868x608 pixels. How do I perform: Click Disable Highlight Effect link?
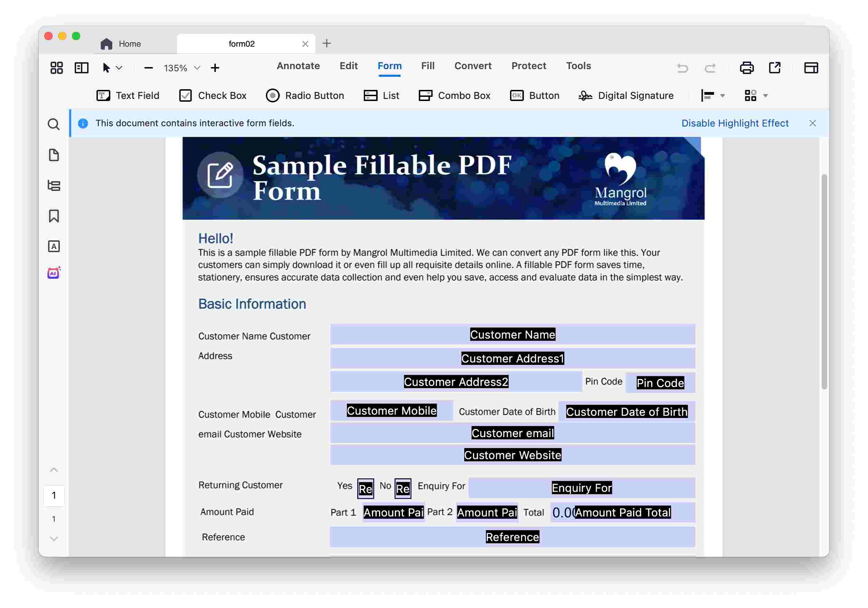coord(735,123)
